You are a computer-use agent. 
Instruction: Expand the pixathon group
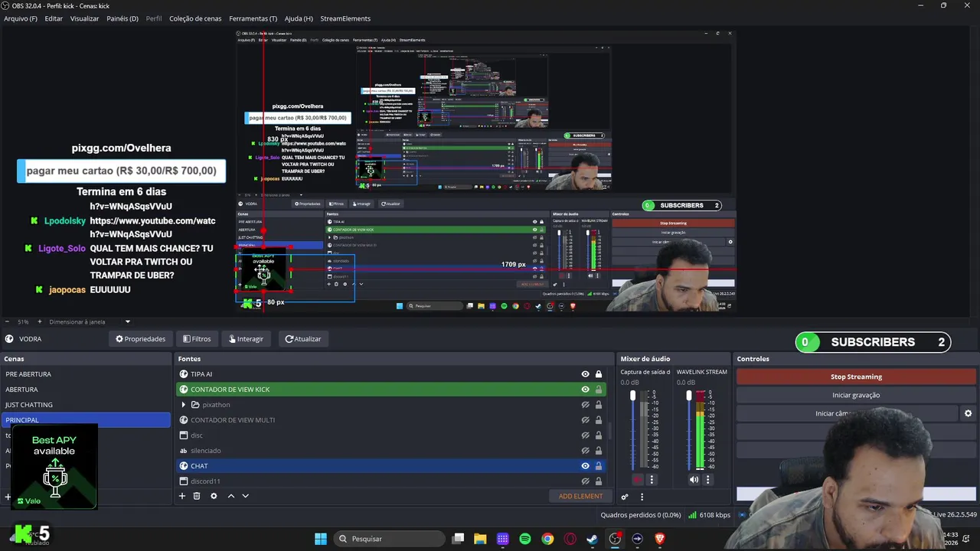click(183, 405)
